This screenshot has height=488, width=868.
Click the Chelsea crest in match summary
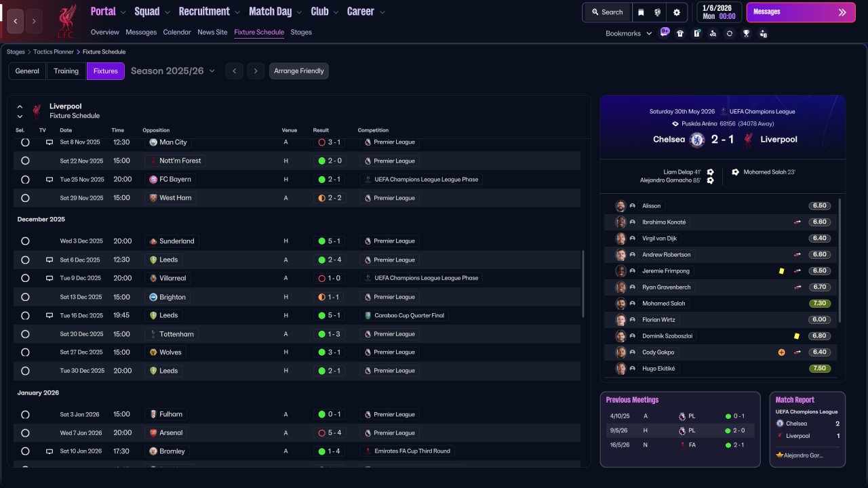pos(696,140)
